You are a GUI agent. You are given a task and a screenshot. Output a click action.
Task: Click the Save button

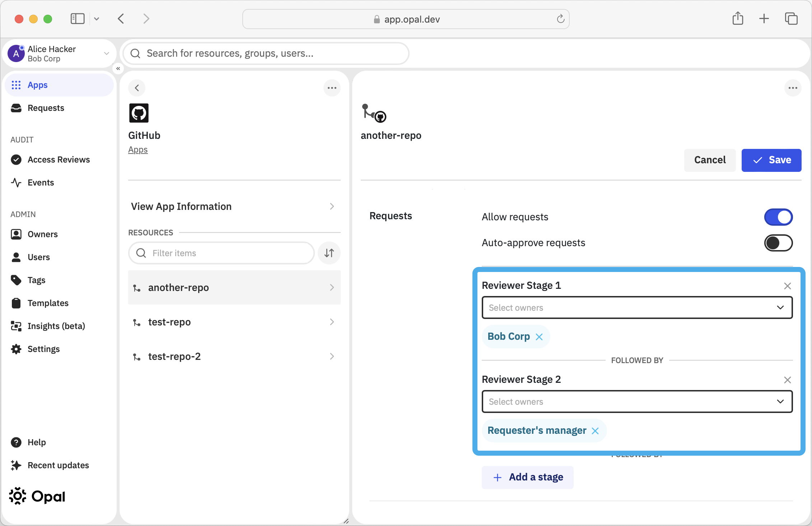[771, 160]
